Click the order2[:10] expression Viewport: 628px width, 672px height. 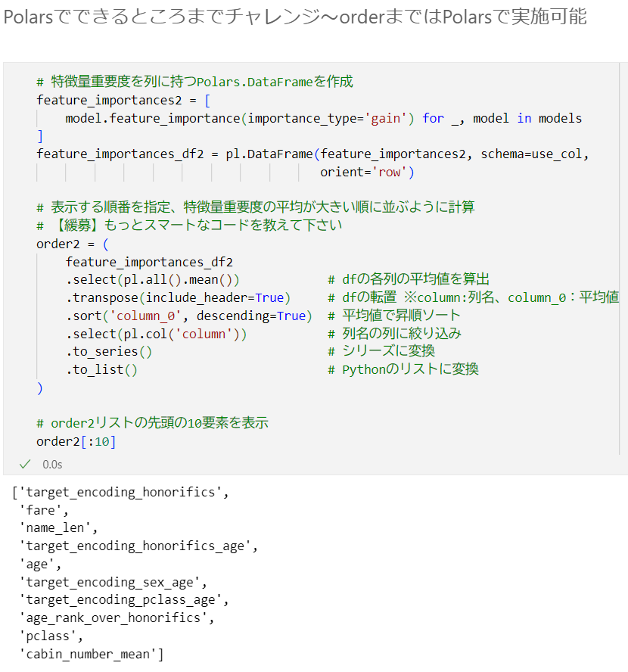[x=76, y=441]
